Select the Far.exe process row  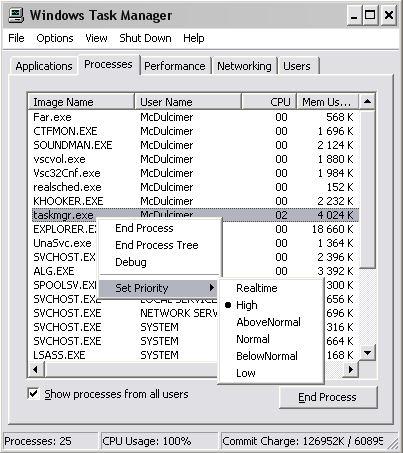tap(194, 117)
